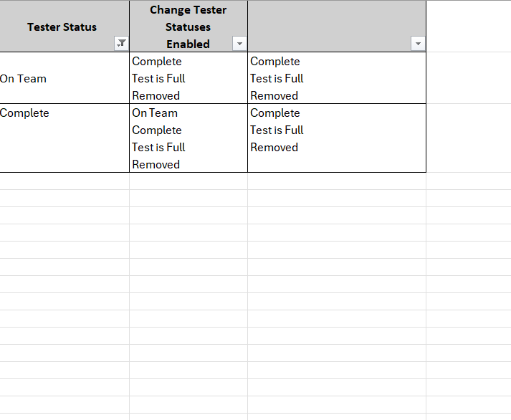Click "Test is Full" in third column, Complete row
511x420 pixels.
(x=277, y=130)
